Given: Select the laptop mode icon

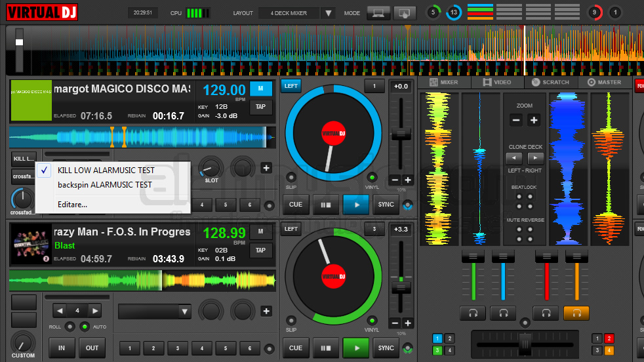Looking at the screenshot, I should click(x=378, y=13).
